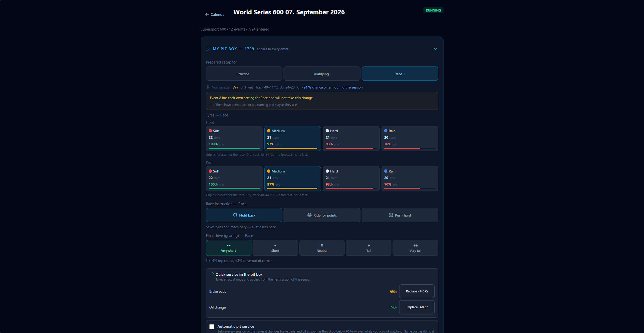Click the wrench icon beside My Pit Box

click(208, 49)
